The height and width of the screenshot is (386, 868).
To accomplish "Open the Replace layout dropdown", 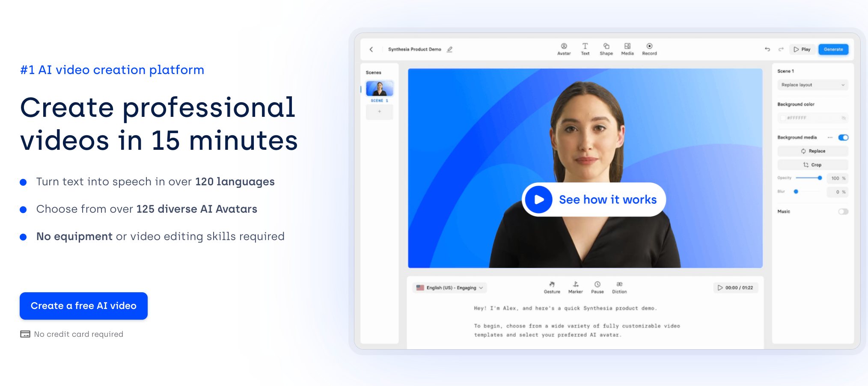I will click(x=812, y=85).
